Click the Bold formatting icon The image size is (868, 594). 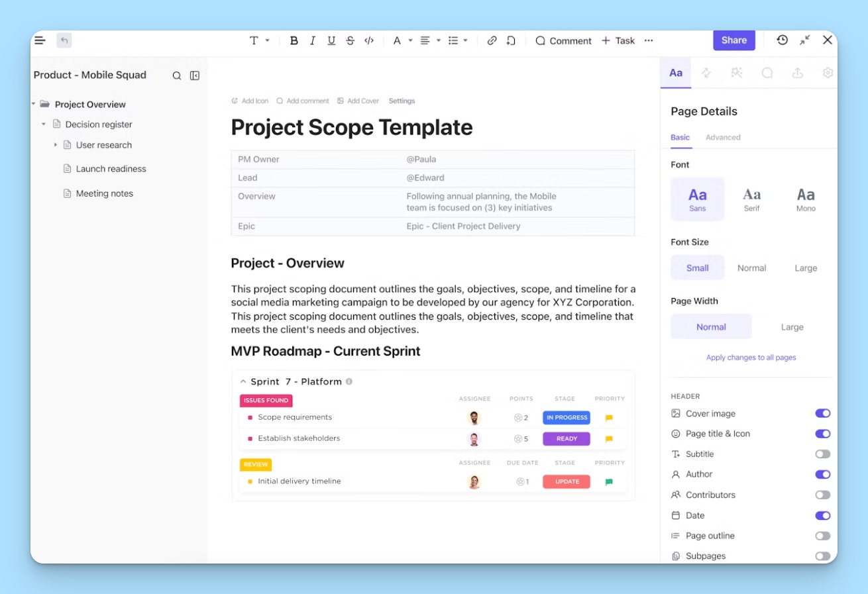(294, 40)
